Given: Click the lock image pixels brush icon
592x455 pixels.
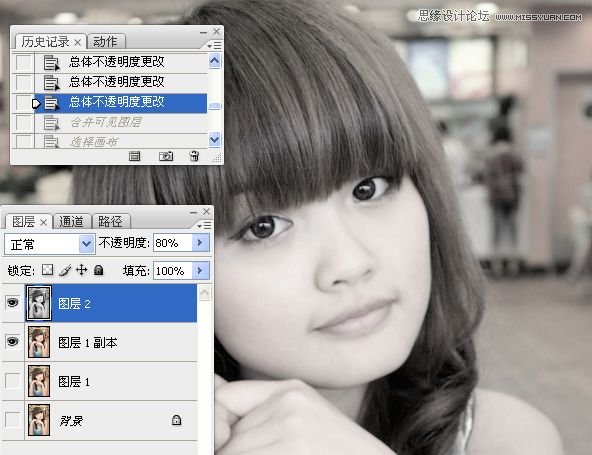Looking at the screenshot, I should [x=65, y=270].
